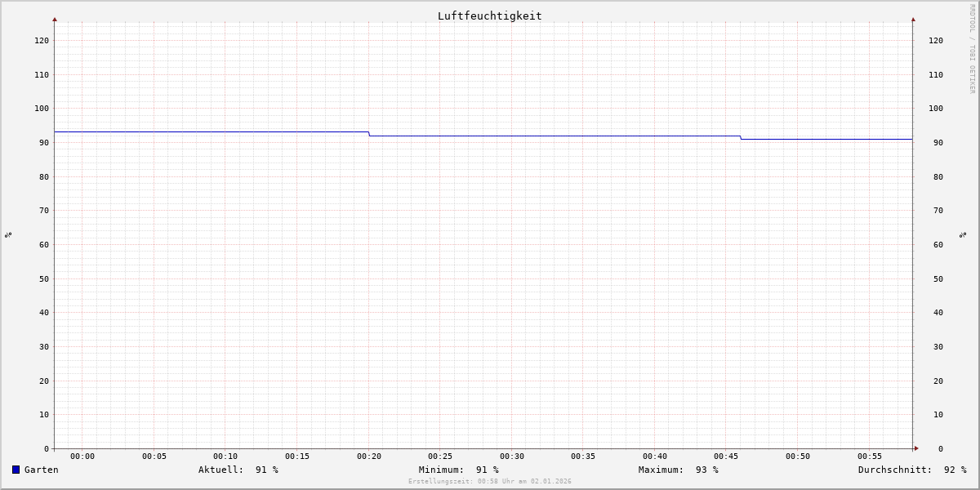Viewport: 980px width, 490px height.
Task: Click the 110 label on right axis
Action: click(936, 74)
